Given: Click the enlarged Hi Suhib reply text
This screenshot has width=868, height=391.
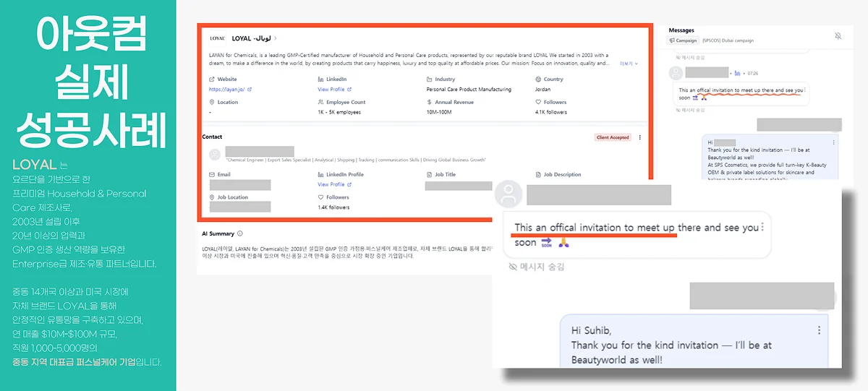Looking at the screenshot, I should [x=671, y=345].
